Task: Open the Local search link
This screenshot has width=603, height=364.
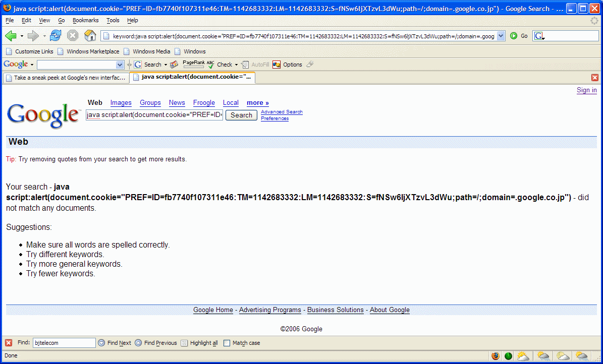Action: (x=231, y=103)
